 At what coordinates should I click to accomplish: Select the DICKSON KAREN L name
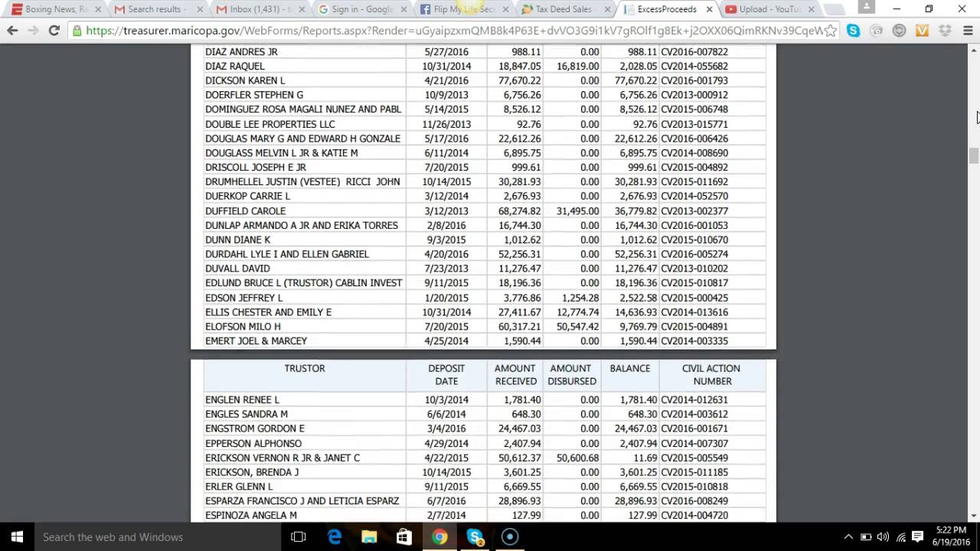pyautogui.click(x=245, y=80)
